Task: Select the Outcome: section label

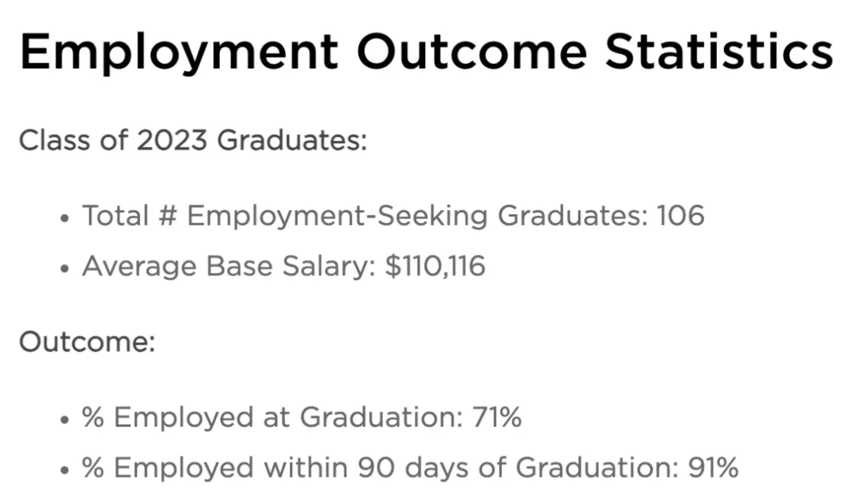Action: tap(87, 342)
